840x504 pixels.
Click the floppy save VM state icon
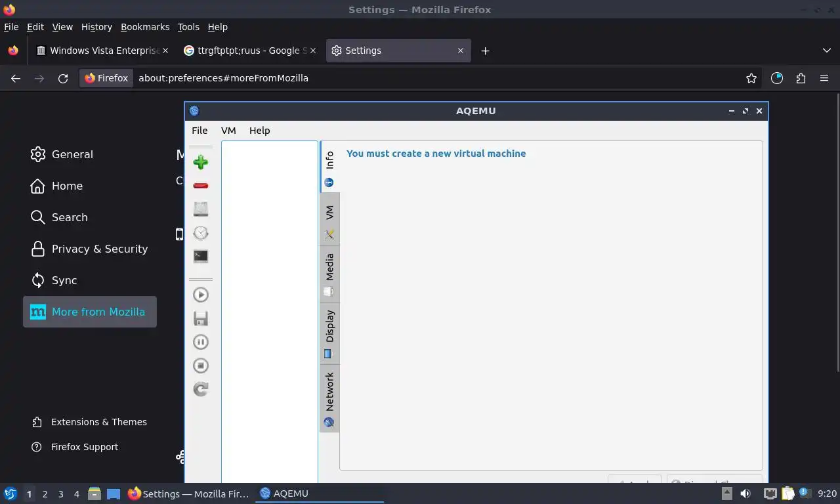pyautogui.click(x=201, y=318)
